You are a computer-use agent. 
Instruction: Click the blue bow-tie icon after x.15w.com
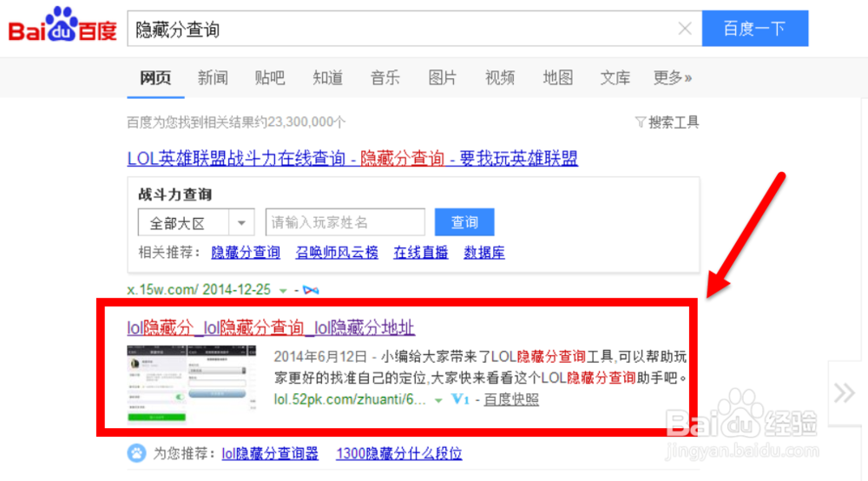coord(311,290)
